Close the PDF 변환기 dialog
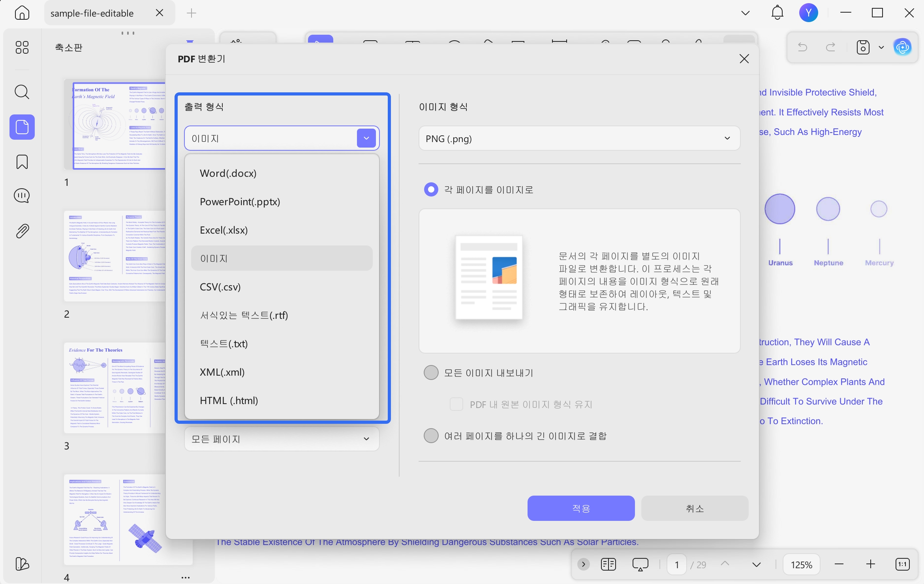This screenshot has height=584, width=924. 744,59
